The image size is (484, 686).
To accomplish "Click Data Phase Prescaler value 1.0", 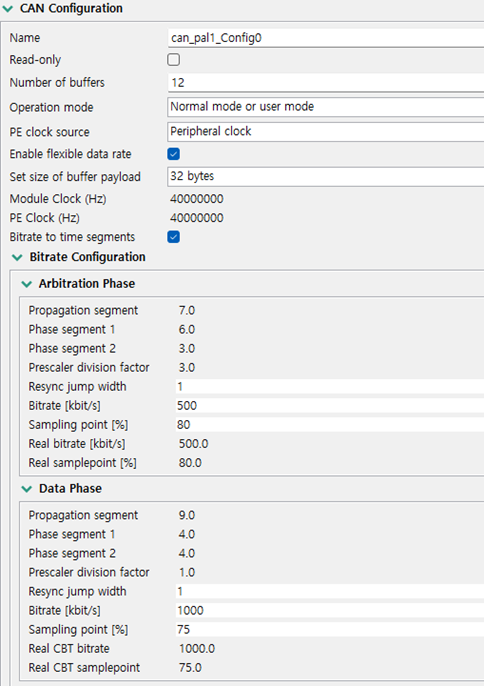I will pyautogui.click(x=187, y=572).
